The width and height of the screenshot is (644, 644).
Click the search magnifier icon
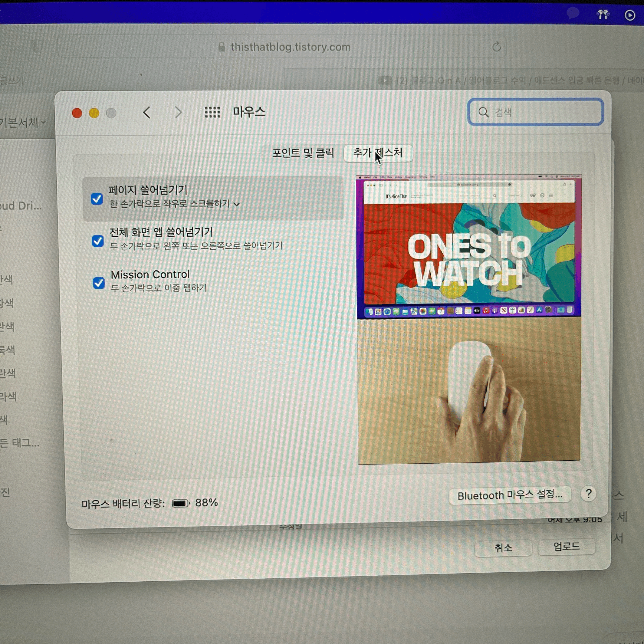pos(483,112)
